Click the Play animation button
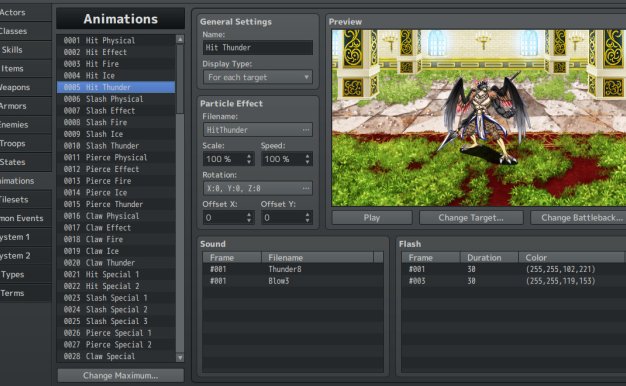This screenshot has height=386, width=626. (372, 218)
